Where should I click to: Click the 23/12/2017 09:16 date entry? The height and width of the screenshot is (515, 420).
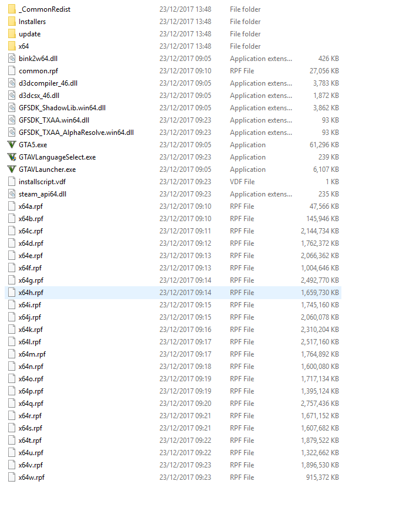pos(185,330)
